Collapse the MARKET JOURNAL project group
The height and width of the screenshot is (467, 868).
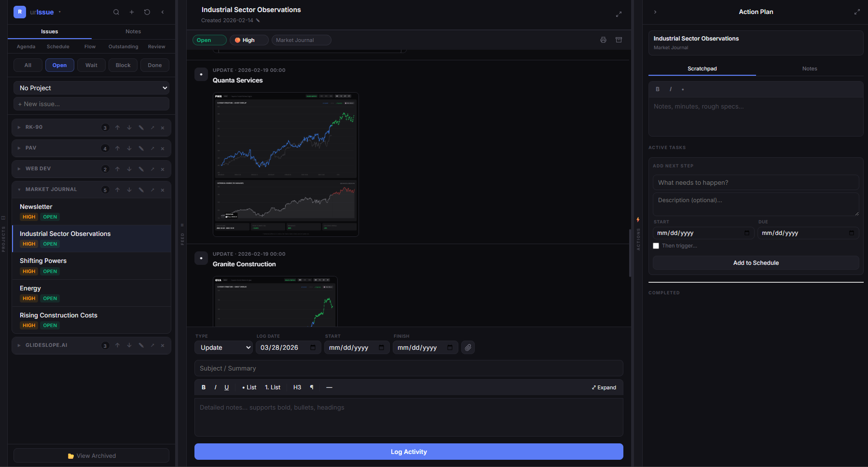[19, 190]
